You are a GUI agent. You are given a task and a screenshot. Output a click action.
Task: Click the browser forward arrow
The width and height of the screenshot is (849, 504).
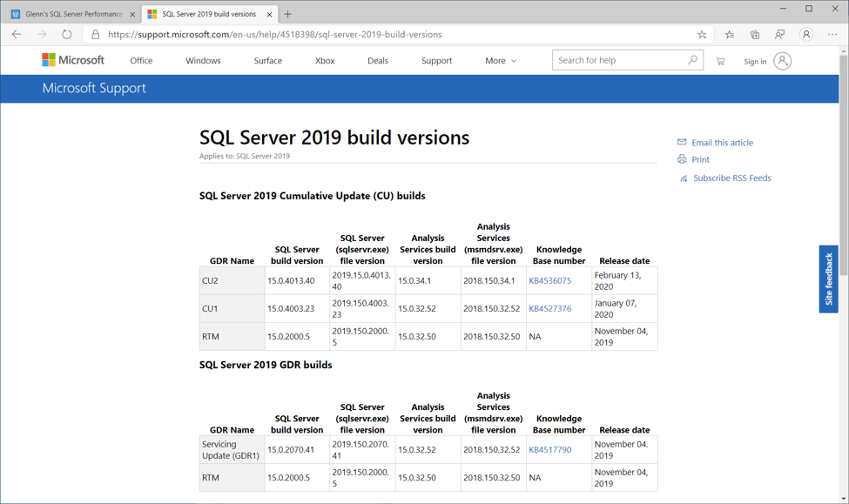(42, 34)
